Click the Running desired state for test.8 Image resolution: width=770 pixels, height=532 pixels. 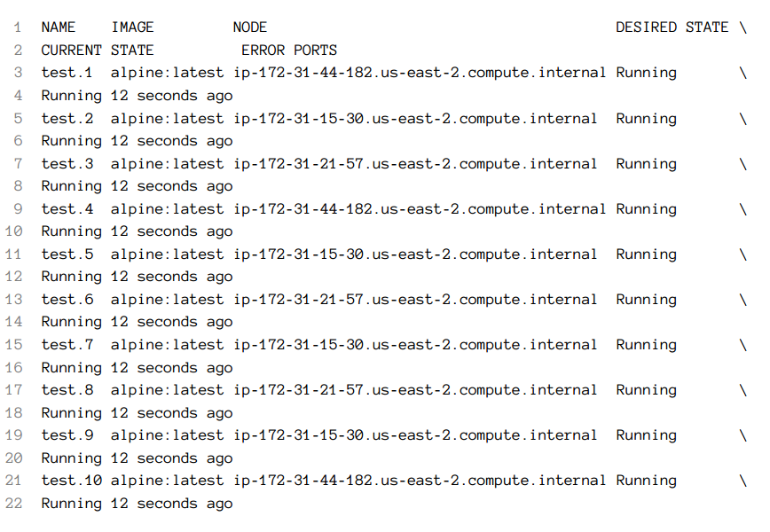pyautogui.click(x=646, y=390)
